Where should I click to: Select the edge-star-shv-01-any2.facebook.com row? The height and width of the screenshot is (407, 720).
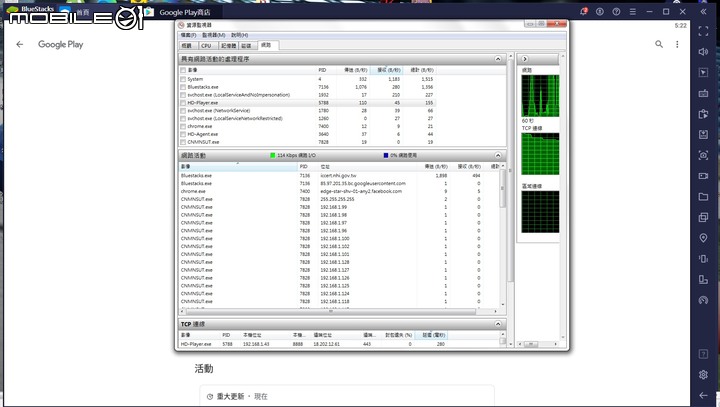pos(338,191)
